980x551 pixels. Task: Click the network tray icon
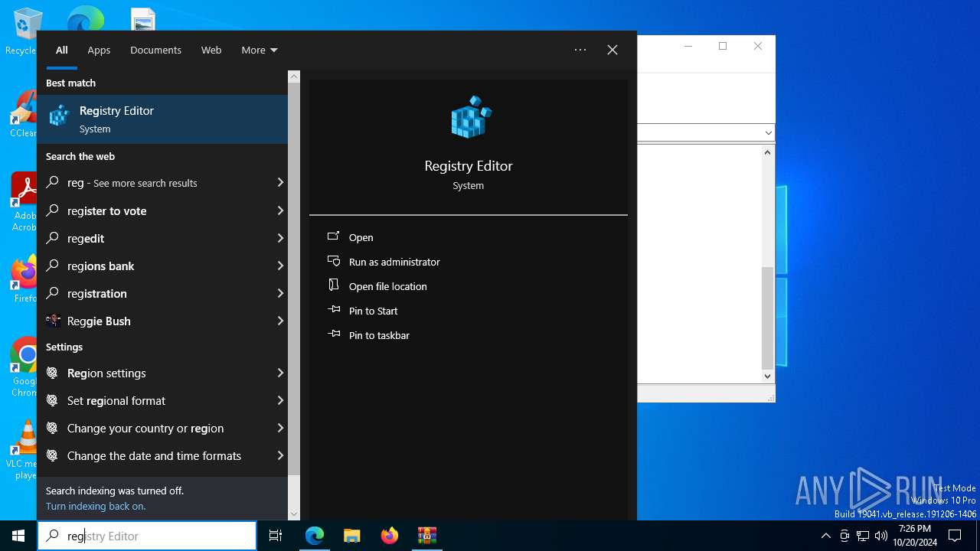[863, 536]
